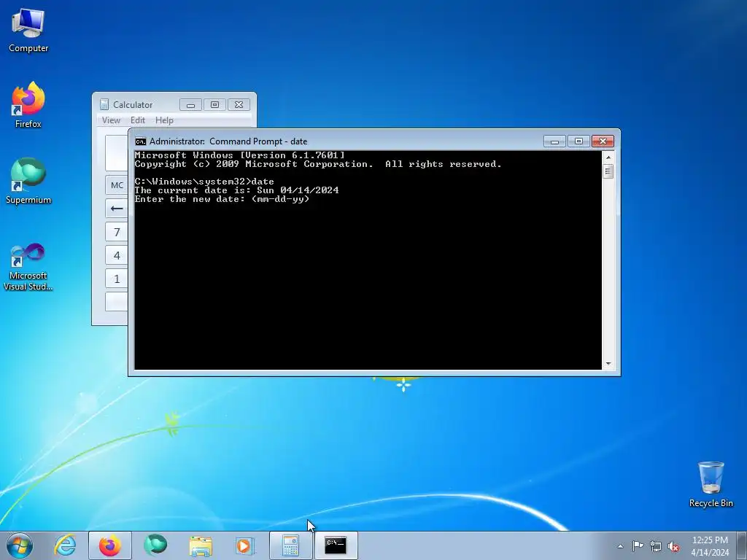
Task: Click the muted volume tray icon
Action: (673, 546)
